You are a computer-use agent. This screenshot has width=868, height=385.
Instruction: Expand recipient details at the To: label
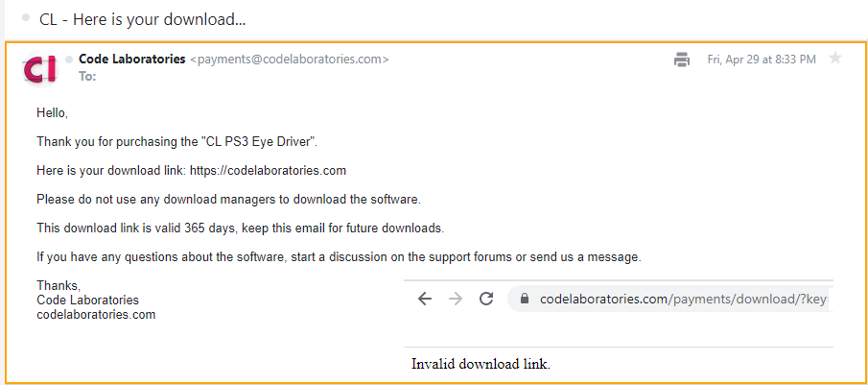pyautogui.click(x=87, y=77)
